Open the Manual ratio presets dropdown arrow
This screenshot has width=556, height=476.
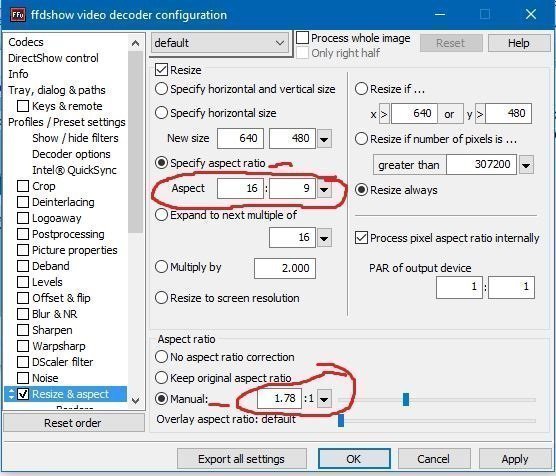pos(324,399)
